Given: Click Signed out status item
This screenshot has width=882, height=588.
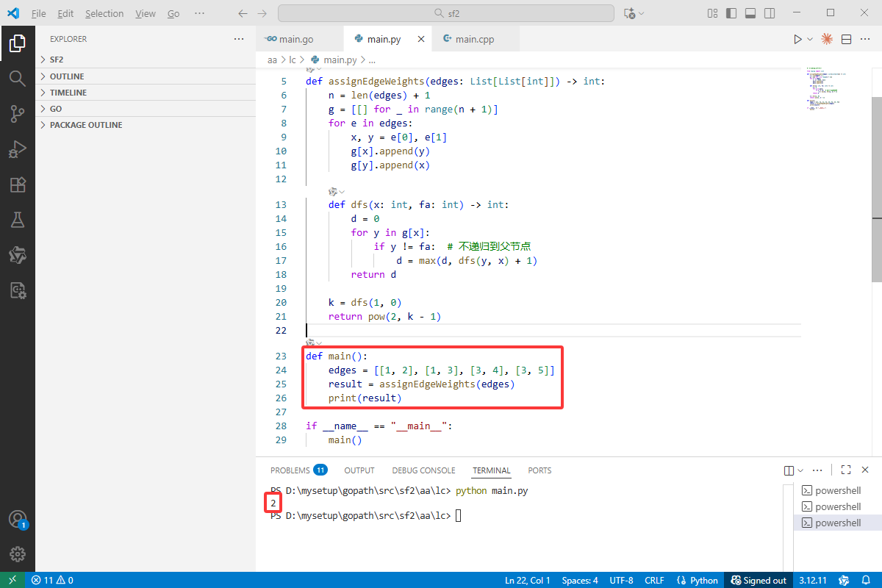Looking at the screenshot, I should coord(758,580).
